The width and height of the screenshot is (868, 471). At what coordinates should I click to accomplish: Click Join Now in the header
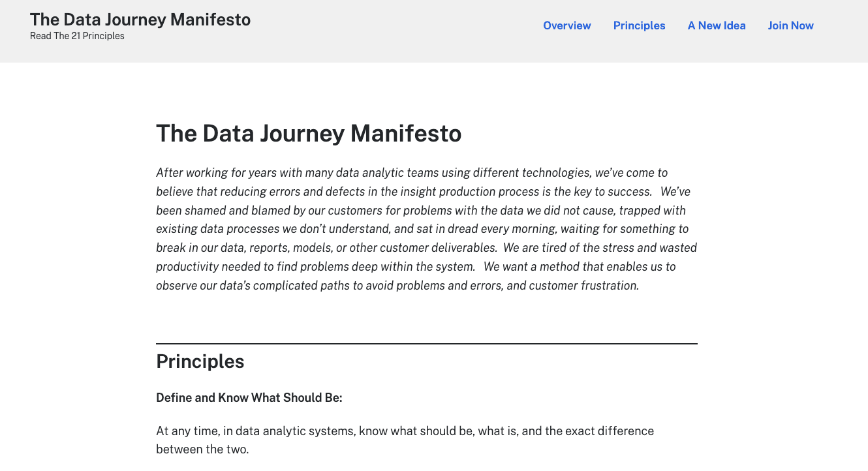click(x=790, y=25)
